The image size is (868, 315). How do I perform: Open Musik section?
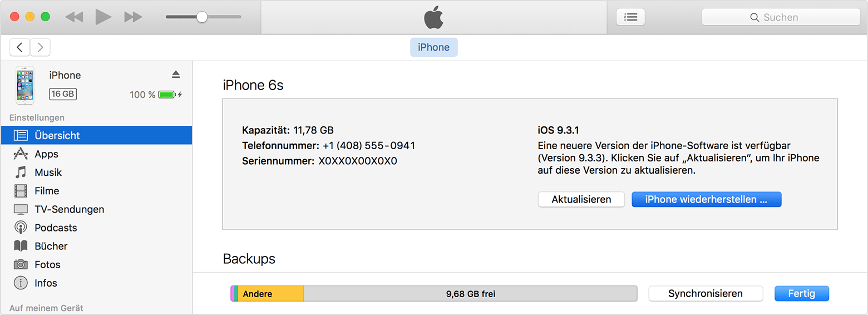[48, 173]
